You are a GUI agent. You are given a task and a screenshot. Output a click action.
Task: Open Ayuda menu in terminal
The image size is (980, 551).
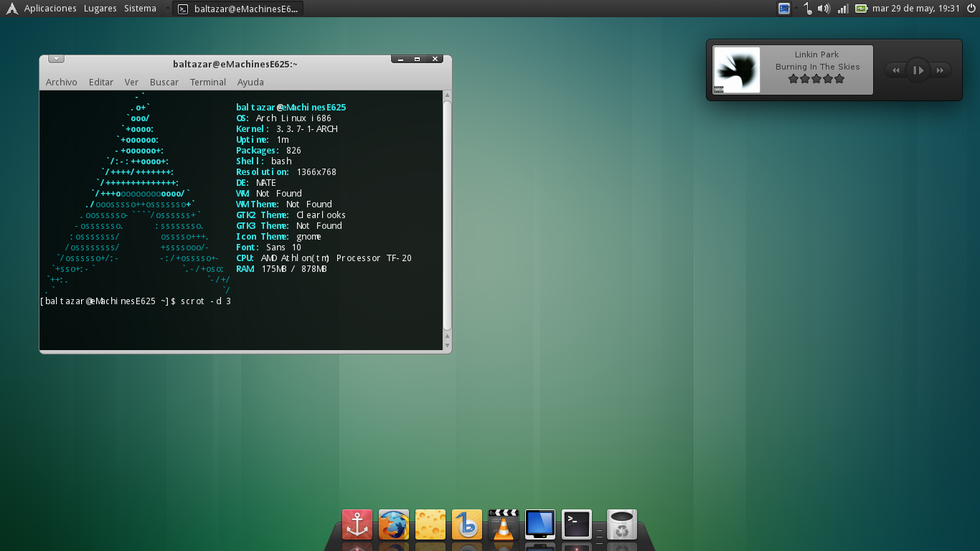coord(250,82)
